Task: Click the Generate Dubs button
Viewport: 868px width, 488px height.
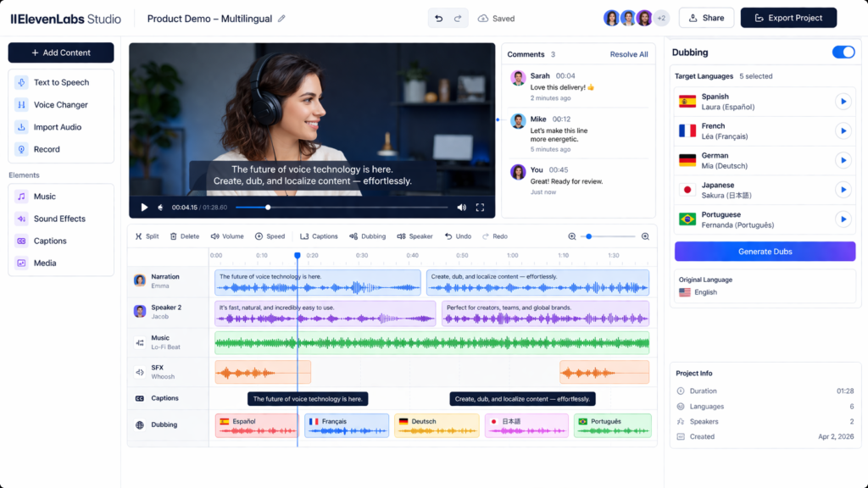Action: tap(765, 251)
